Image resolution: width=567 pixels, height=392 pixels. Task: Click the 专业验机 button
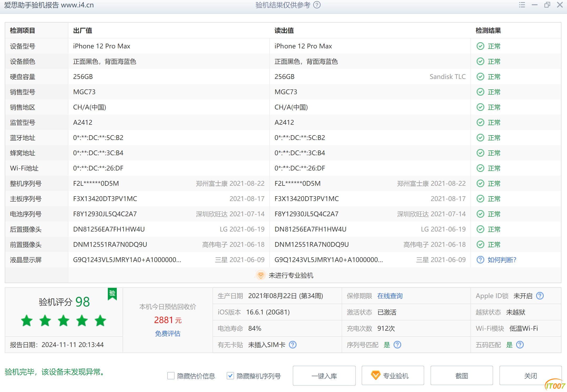pos(393,376)
